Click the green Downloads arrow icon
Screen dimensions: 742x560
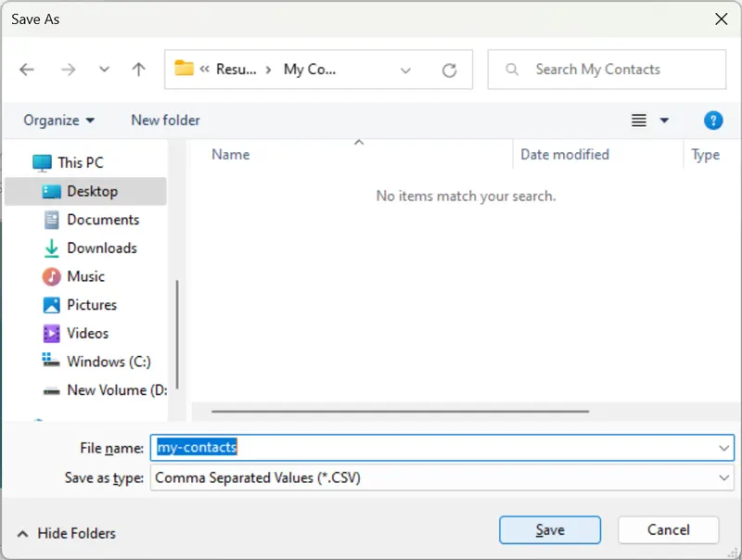[x=51, y=248]
